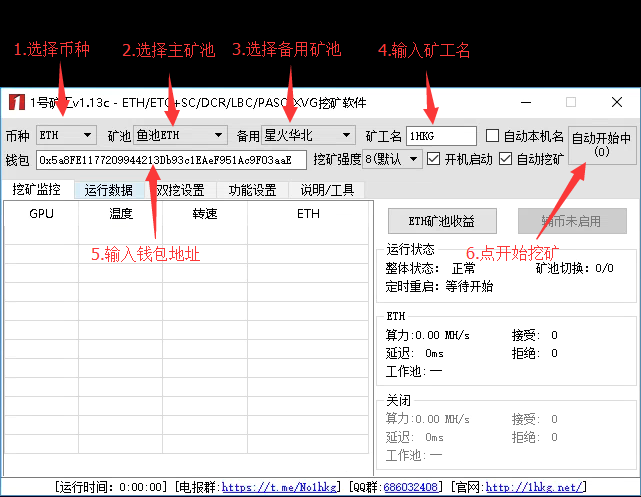
Task: Click the app logo in title bar
Action: point(16,102)
